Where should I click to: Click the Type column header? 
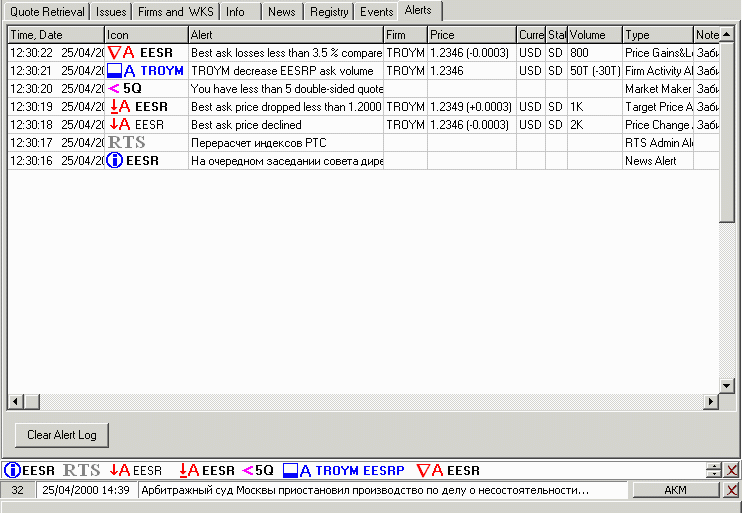(x=658, y=35)
